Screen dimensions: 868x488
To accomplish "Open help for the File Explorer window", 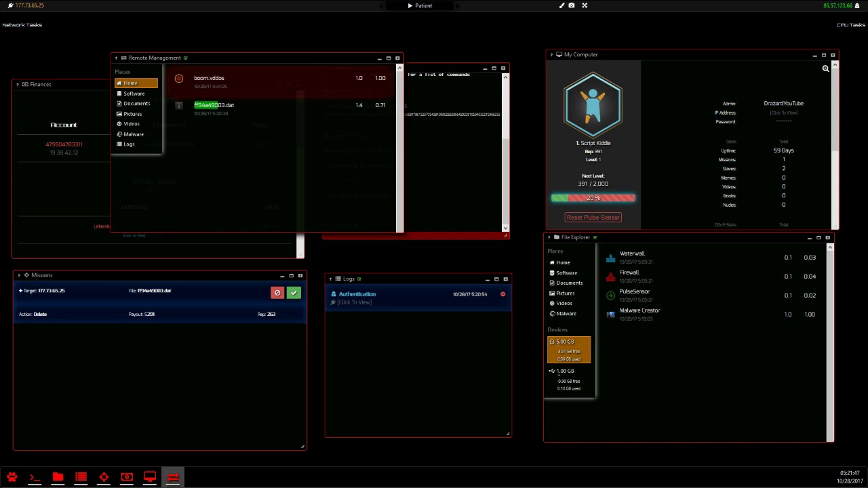I will tap(549, 237).
